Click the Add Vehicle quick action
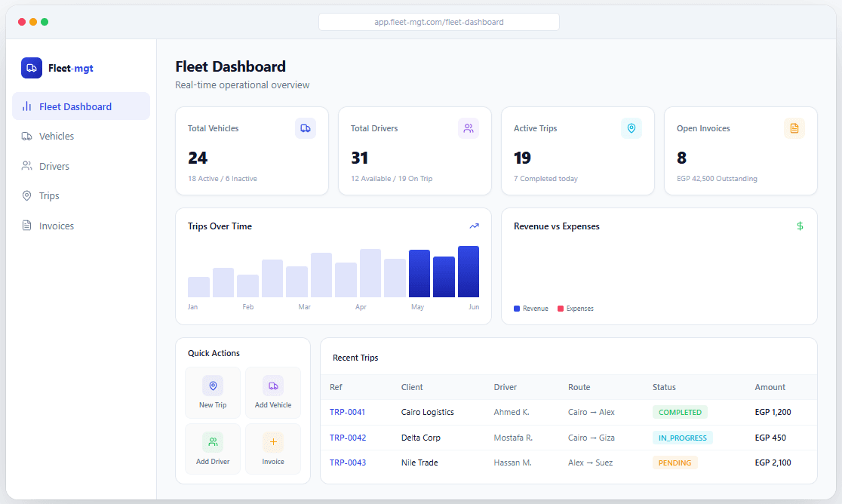The image size is (842, 504). tap(273, 393)
